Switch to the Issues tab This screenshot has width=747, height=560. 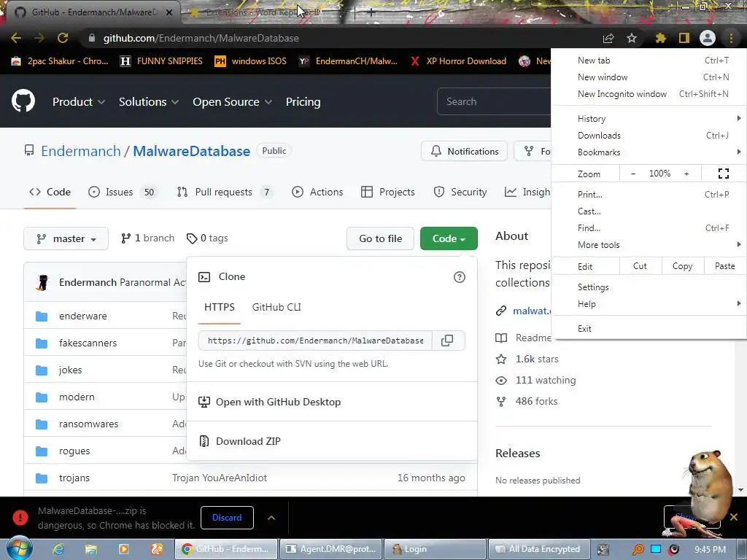click(x=122, y=192)
